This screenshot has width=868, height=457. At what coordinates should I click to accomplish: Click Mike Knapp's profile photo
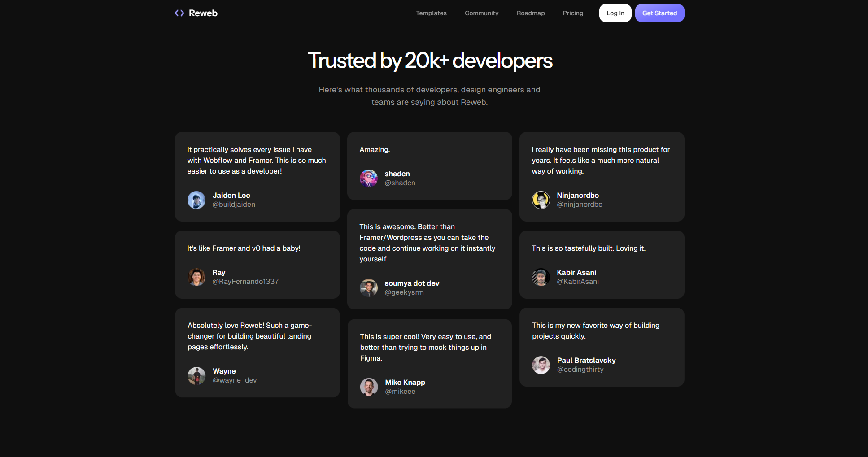coord(369,387)
